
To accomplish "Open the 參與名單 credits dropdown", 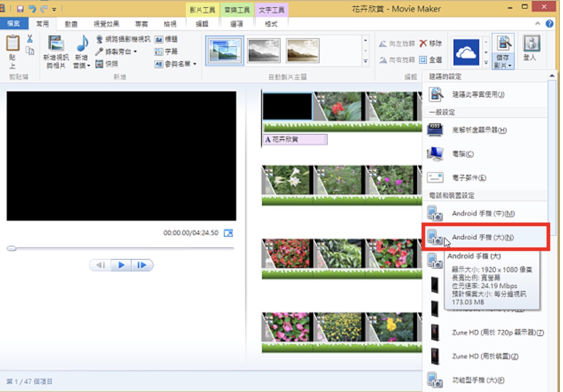I will (176, 64).
